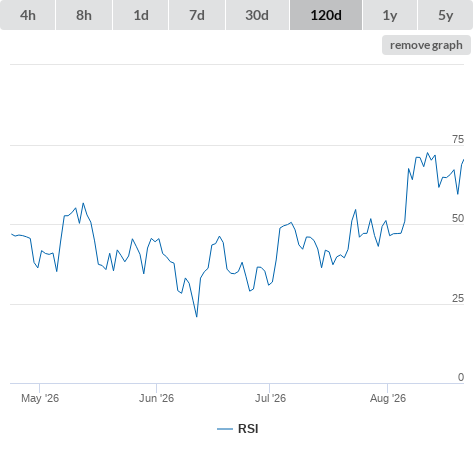Show the 5y time range
Image resolution: width=474 pixels, height=455 pixels.
tap(446, 15)
